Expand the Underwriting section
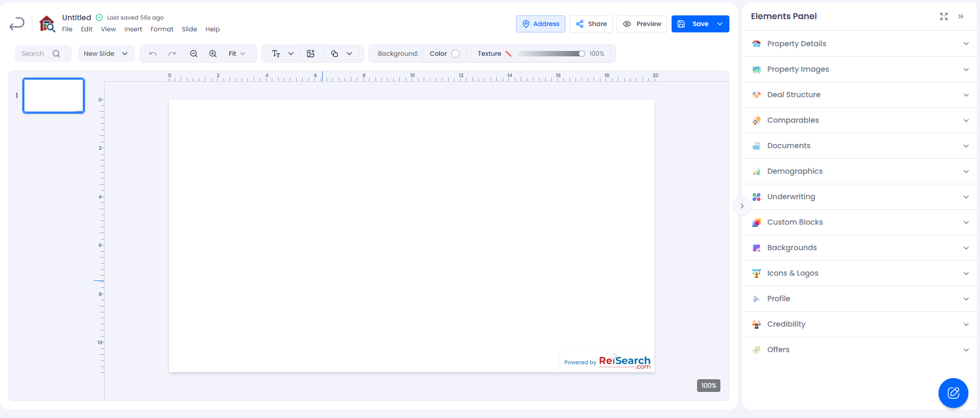The image size is (980, 418). (859, 197)
